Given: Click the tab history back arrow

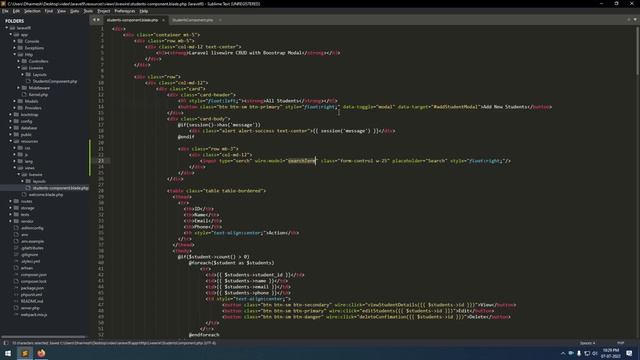Looking at the screenshot, I should [94, 20].
